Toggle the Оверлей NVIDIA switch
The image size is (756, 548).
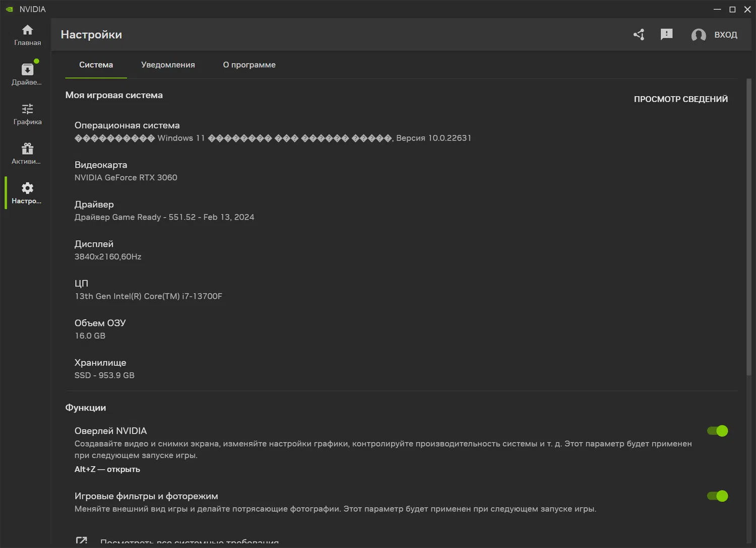click(x=718, y=431)
